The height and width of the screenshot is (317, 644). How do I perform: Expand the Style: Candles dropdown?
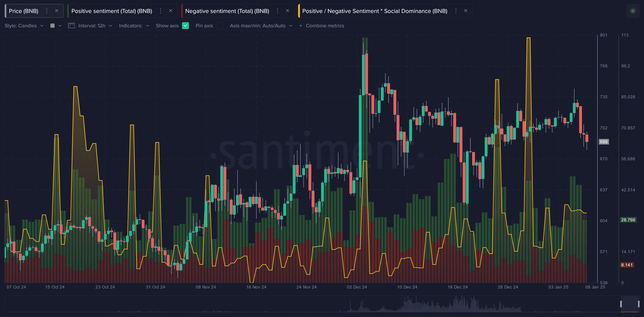click(24, 26)
